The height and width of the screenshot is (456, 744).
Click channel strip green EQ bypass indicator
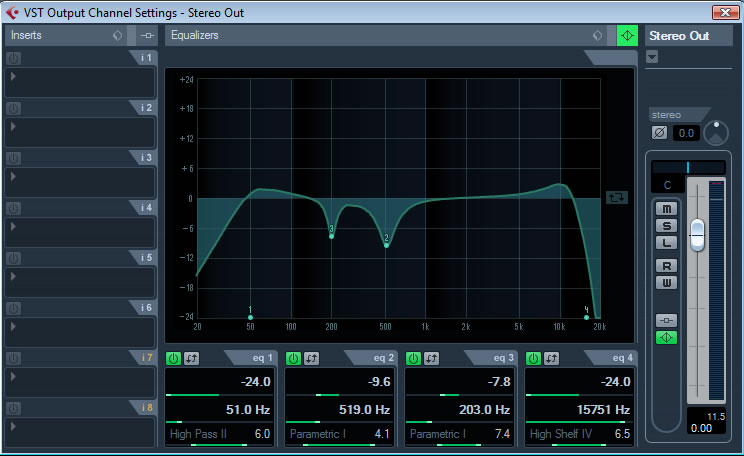tap(666, 337)
